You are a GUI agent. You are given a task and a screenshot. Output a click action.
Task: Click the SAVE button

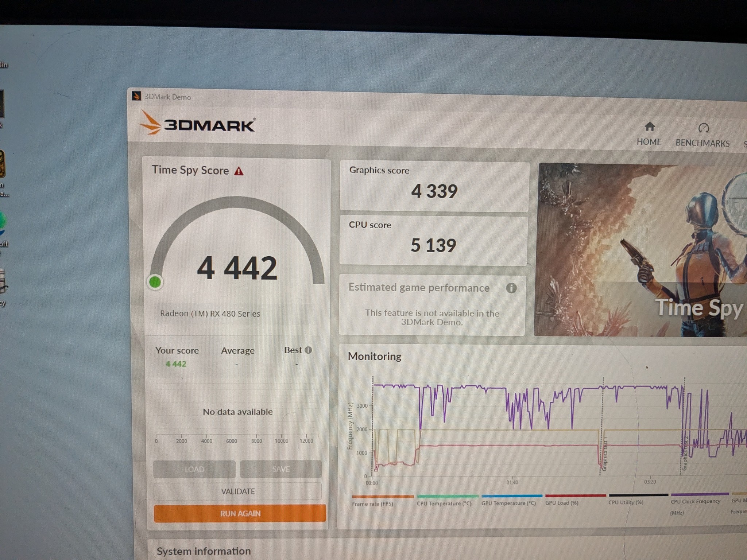click(x=281, y=469)
